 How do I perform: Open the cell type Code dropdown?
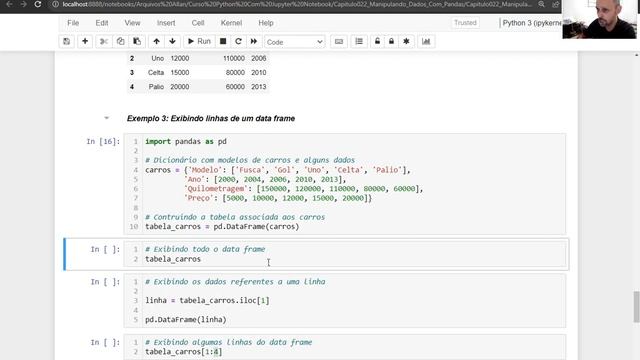294,42
